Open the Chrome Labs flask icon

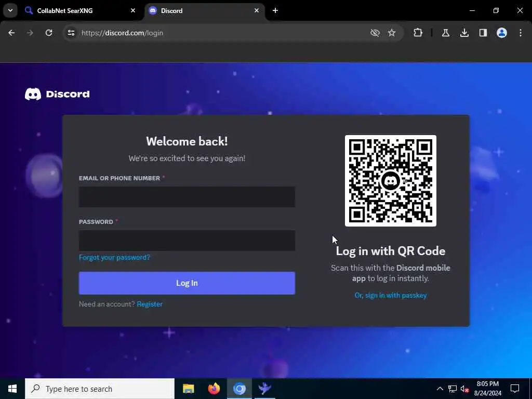[x=445, y=33]
